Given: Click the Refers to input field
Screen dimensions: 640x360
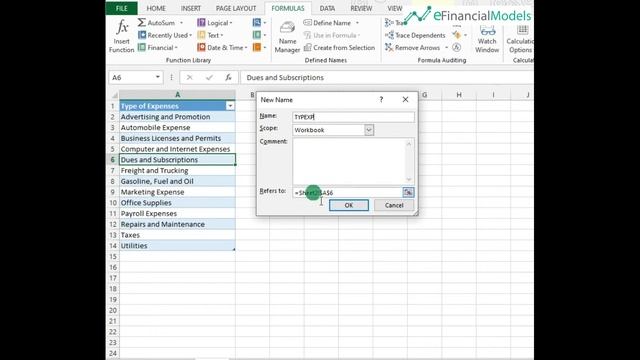Looking at the screenshot, I should coord(347,192).
